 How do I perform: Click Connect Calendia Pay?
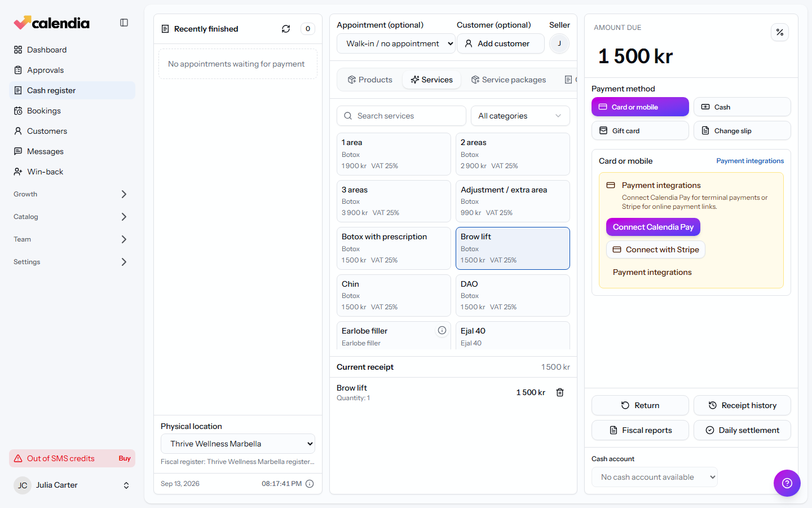[x=653, y=227]
